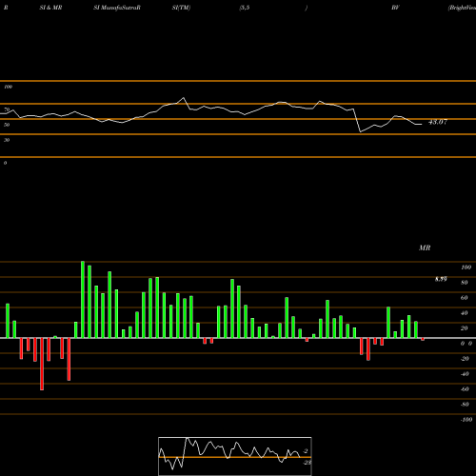
Task: Click the MR axis label -100
Action: (466, 420)
